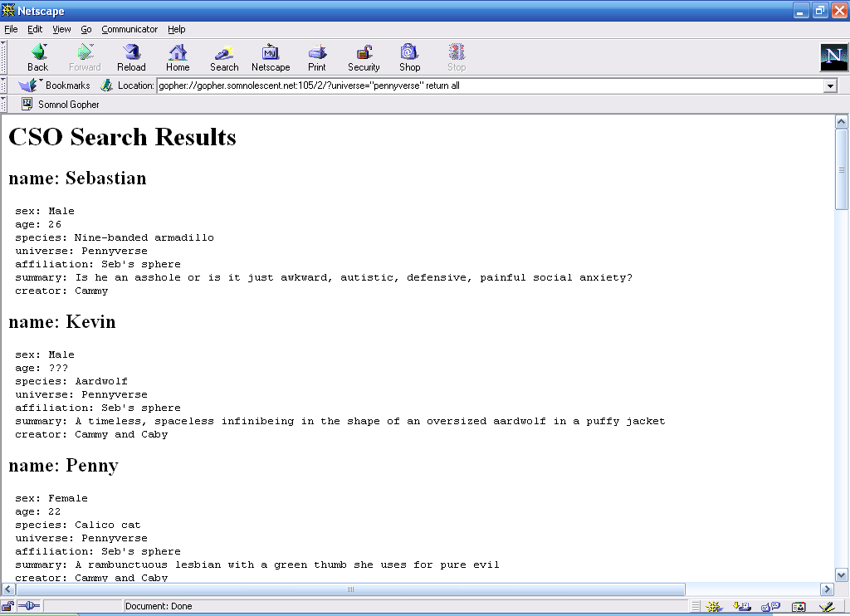Toggle the online/offline connection icon
Screen dimensions: 850x616
(x=29, y=606)
